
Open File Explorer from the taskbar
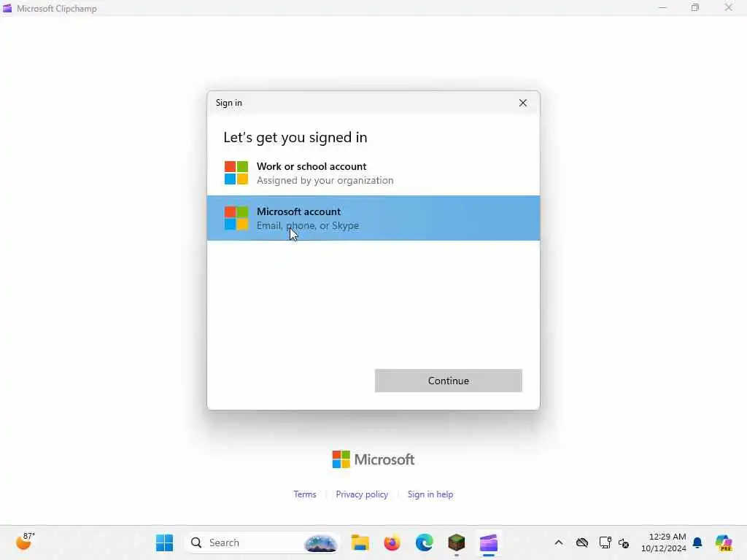pos(360,542)
